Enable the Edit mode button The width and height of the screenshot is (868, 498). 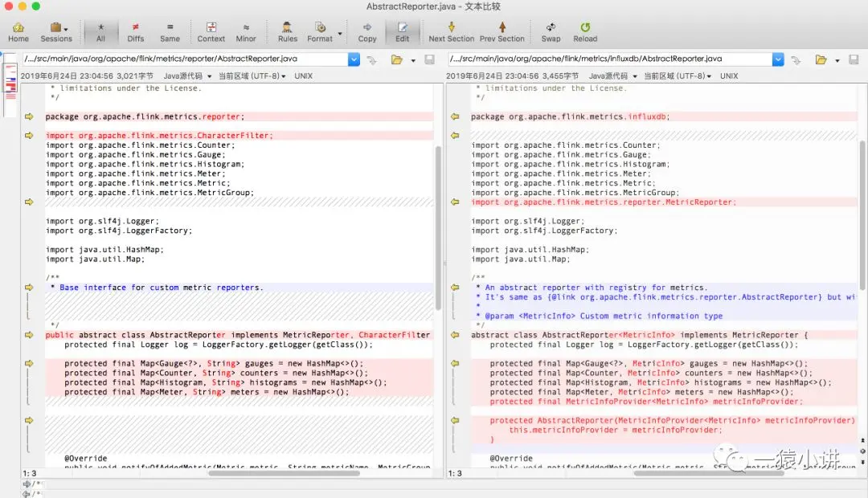click(x=403, y=31)
